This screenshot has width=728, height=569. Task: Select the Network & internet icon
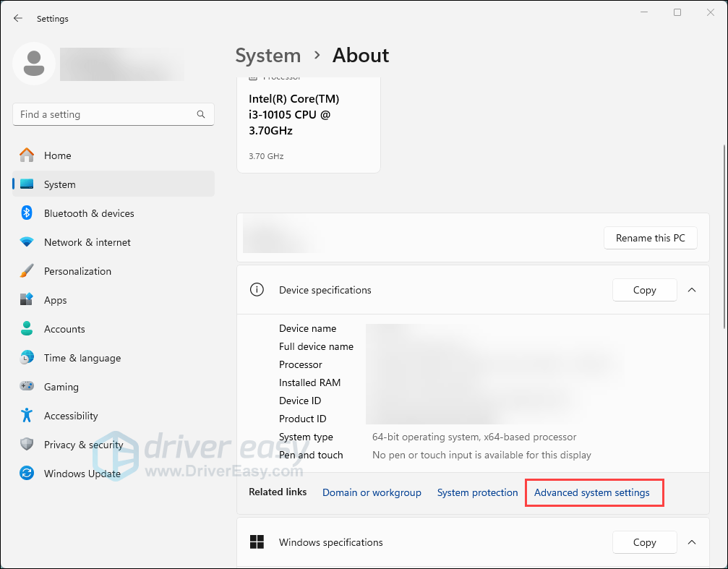pos(27,242)
